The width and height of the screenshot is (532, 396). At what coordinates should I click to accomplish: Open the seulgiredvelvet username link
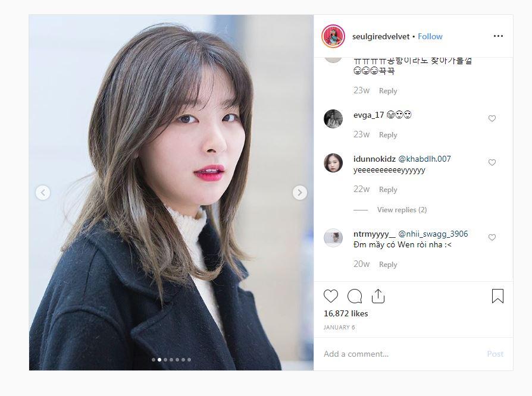click(x=381, y=36)
